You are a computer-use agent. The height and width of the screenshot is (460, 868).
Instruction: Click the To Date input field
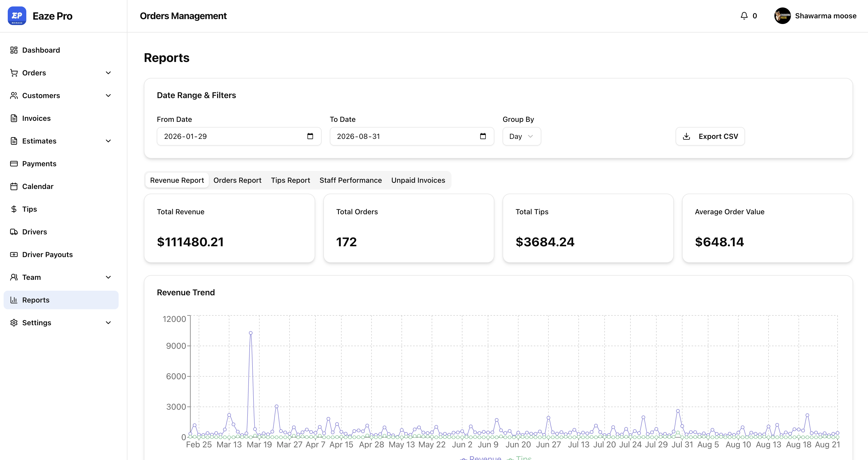click(x=412, y=136)
